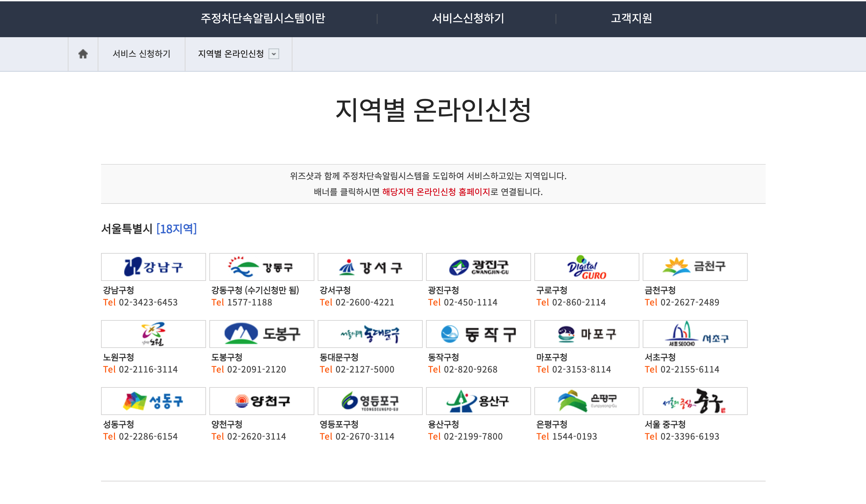The image size is (866, 504).
Task: Click phone number 02-2091-2120
Action: (256, 370)
